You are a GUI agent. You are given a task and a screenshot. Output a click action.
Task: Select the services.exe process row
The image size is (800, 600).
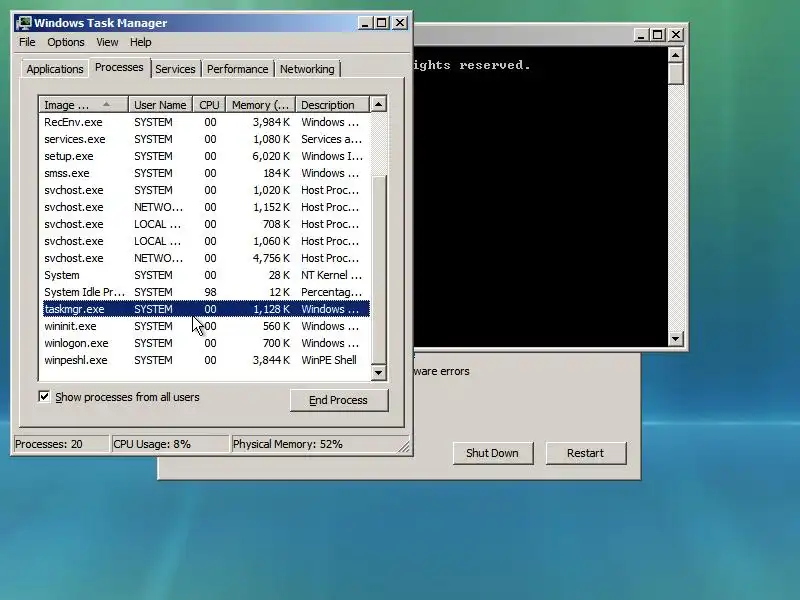(x=206, y=139)
